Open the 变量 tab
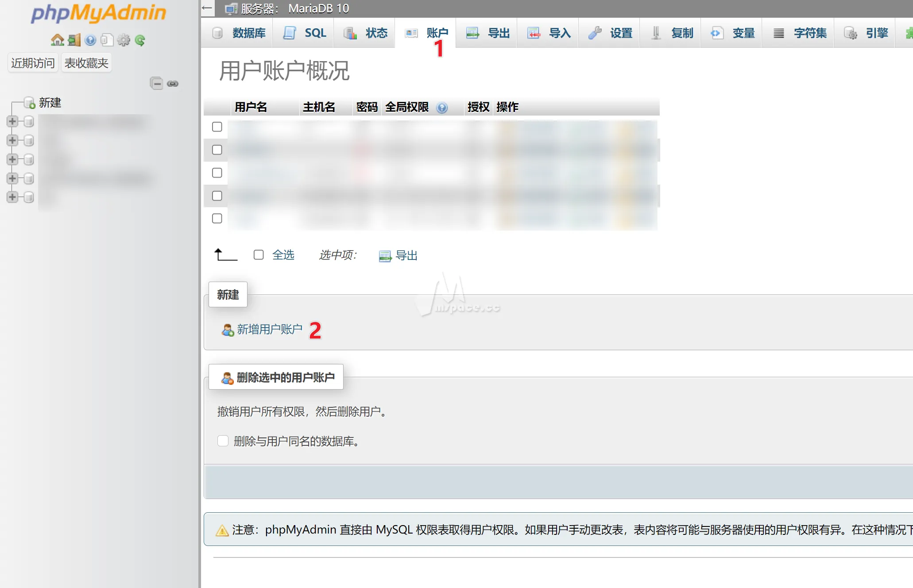Viewport: 913px width, 588px height. [732, 33]
